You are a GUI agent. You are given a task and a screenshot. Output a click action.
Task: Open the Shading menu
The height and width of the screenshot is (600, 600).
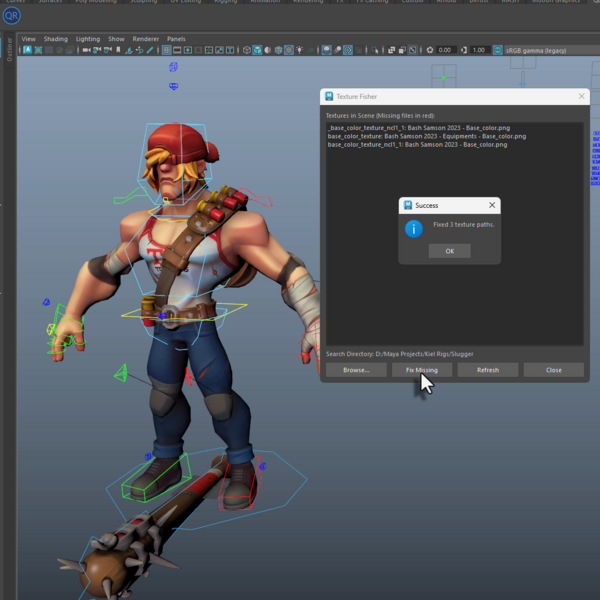[55, 39]
